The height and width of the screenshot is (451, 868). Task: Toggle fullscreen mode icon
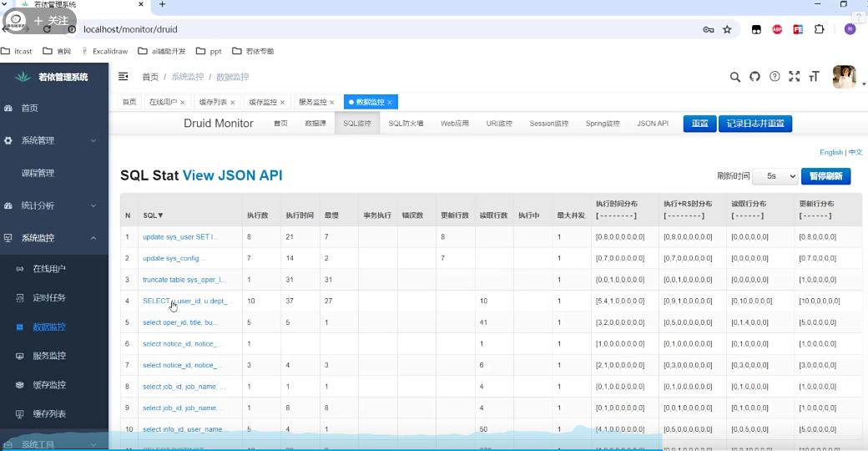pos(795,77)
